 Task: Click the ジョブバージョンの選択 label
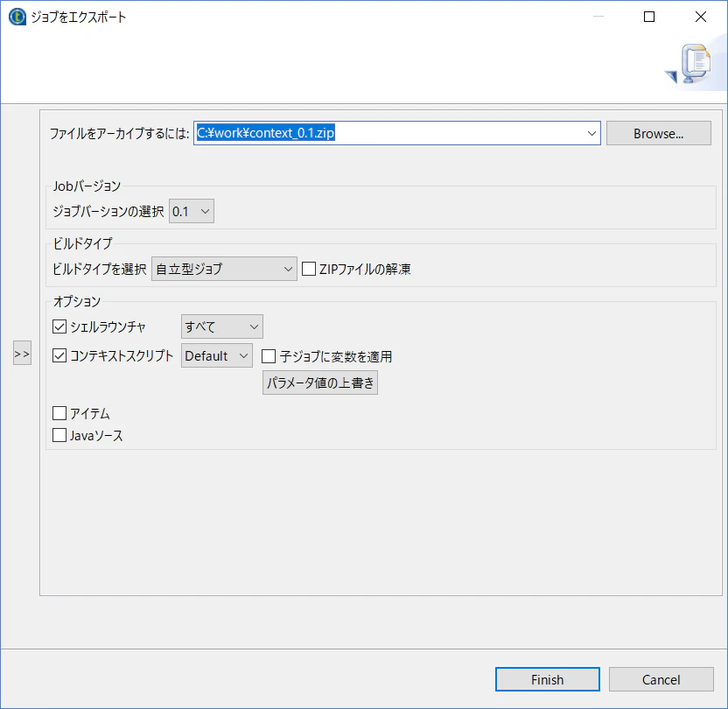click(x=108, y=211)
